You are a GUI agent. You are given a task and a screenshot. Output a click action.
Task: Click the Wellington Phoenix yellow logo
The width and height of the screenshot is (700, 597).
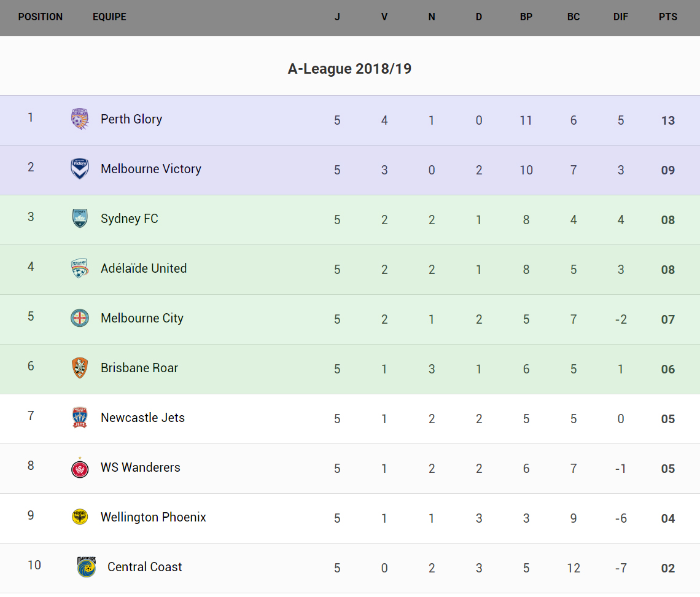coord(80,517)
